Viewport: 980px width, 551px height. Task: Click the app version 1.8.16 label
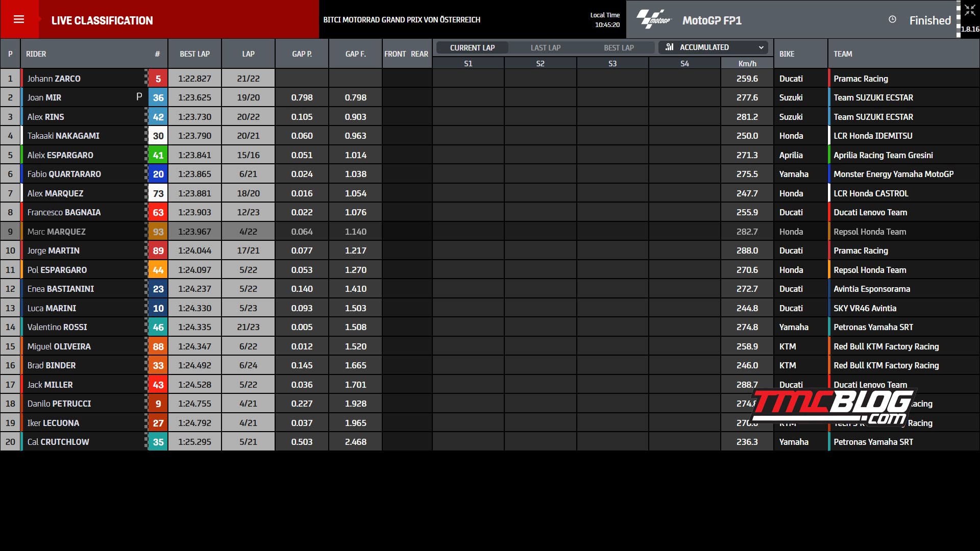coord(970,29)
